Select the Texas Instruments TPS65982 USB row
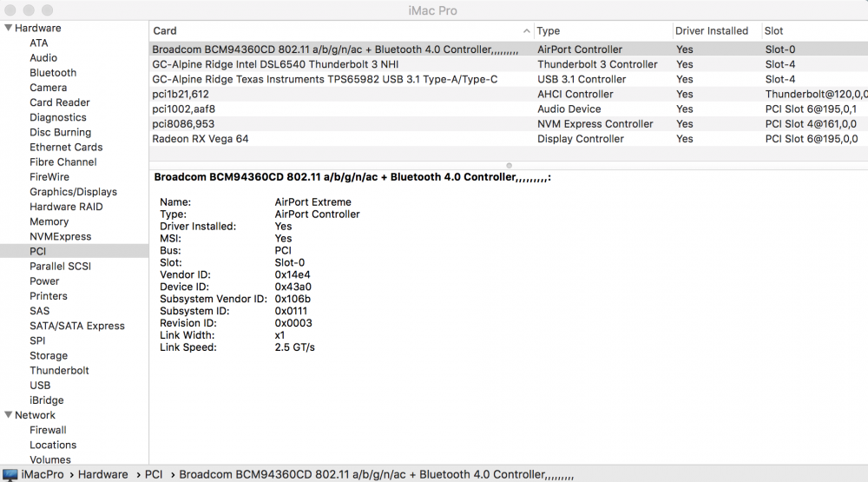868x482 pixels. click(x=508, y=79)
